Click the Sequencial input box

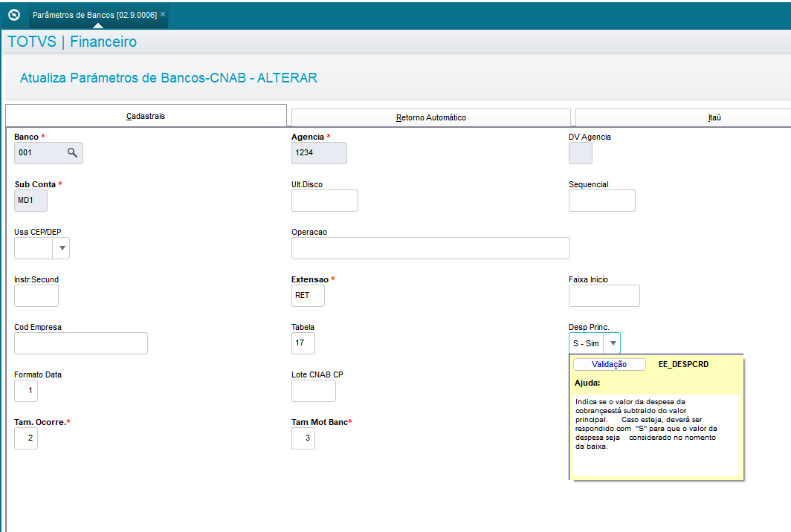(x=601, y=201)
